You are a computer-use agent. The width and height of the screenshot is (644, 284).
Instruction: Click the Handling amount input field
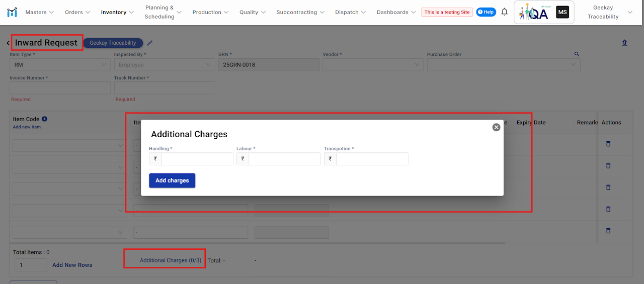pyautogui.click(x=197, y=159)
